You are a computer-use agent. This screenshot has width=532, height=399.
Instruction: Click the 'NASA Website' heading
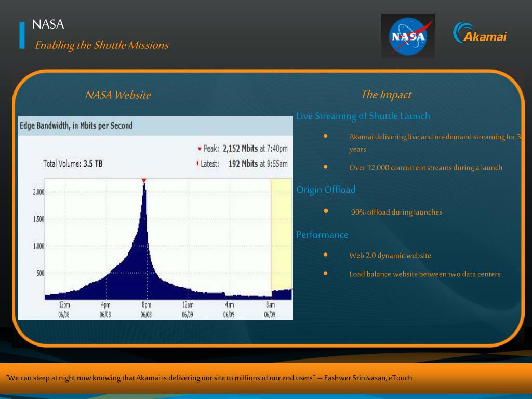coord(118,95)
